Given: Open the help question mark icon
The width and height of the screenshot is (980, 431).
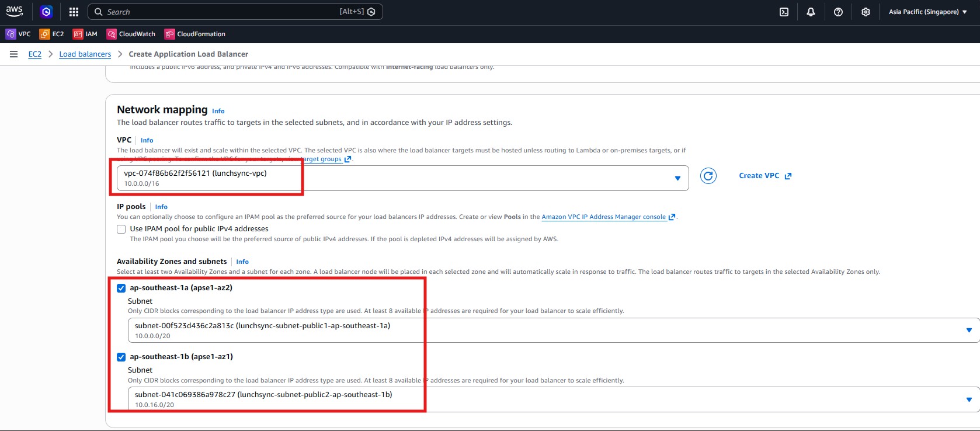Looking at the screenshot, I should [838, 12].
